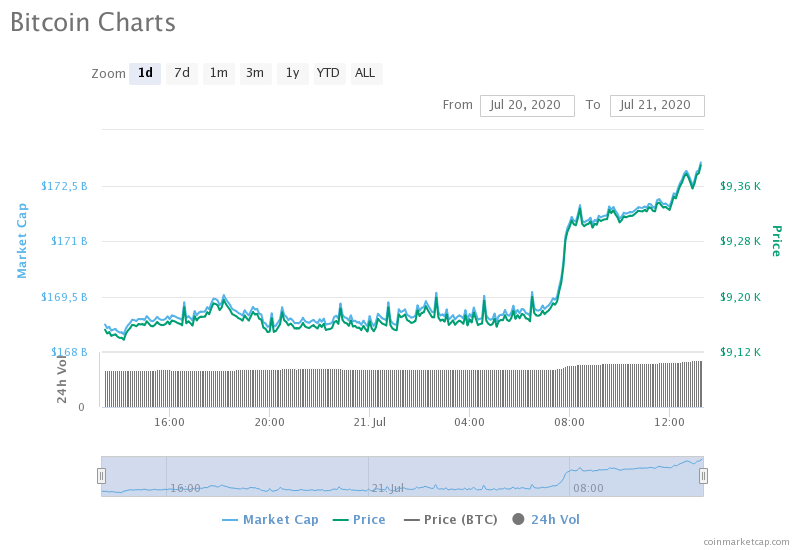This screenshot has height=550, width=800.
Task: Edit the To date field
Action: 657,106
